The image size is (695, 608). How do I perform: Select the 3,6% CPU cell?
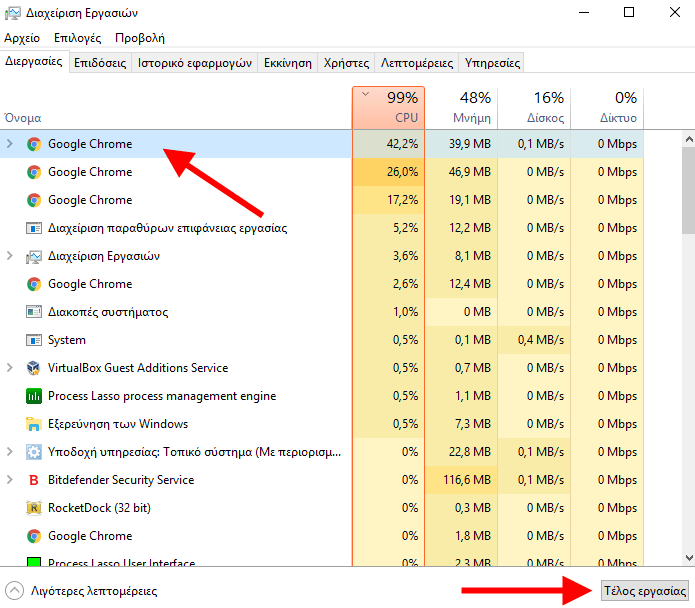pyautogui.click(x=389, y=256)
